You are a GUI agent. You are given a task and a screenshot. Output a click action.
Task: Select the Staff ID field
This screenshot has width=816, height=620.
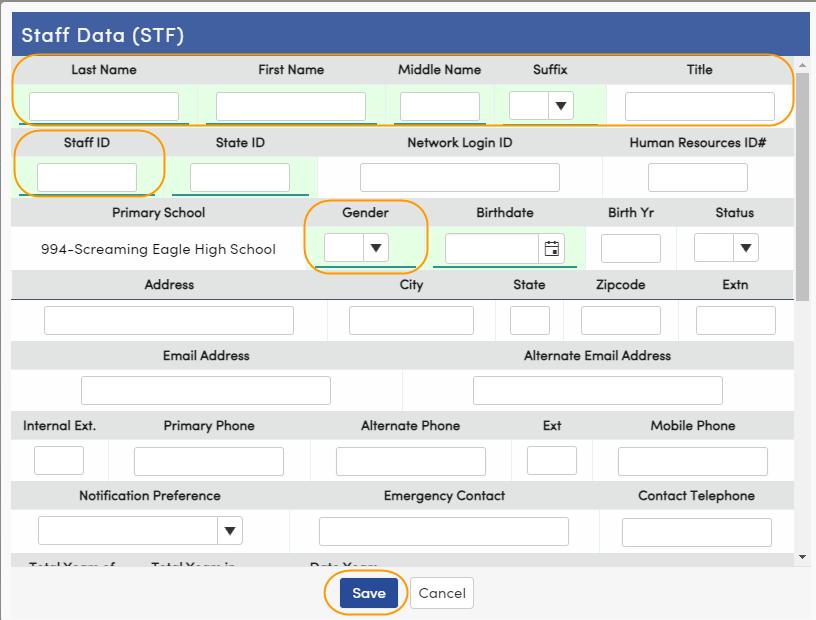(x=87, y=177)
